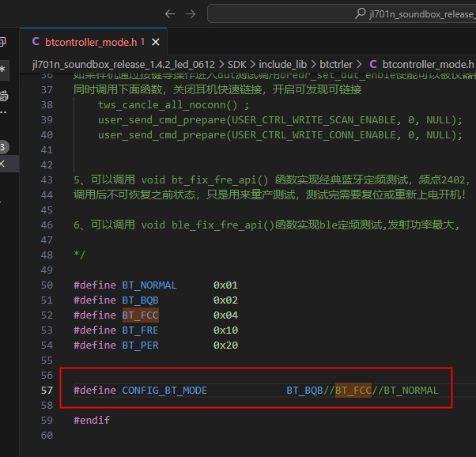Toggle the Use Regular Expression asterisk button

pyautogui.click(x=4, y=70)
